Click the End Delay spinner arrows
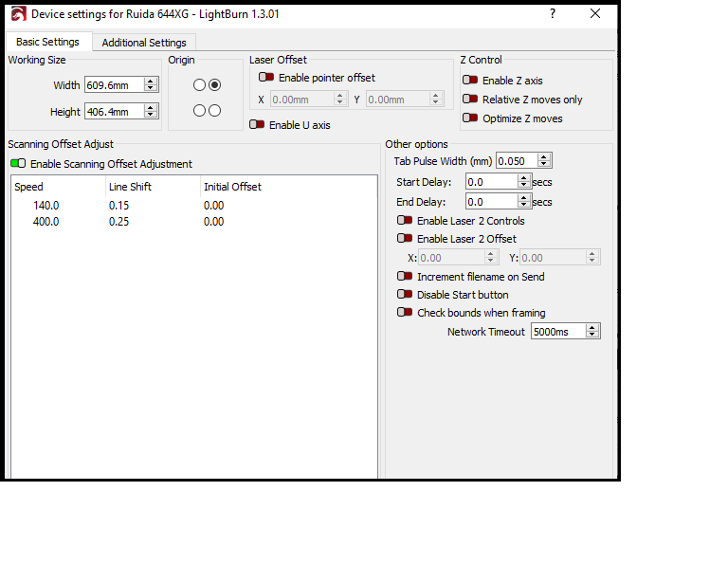Image resolution: width=728 pixels, height=582 pixels. pos(524,202)
